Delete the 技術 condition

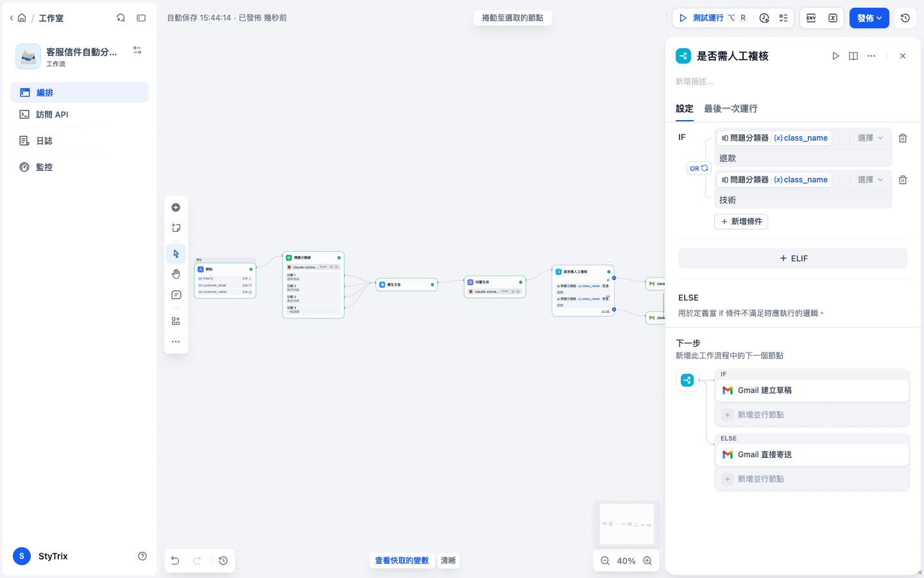pyautogui.click(x=903, y=180)
